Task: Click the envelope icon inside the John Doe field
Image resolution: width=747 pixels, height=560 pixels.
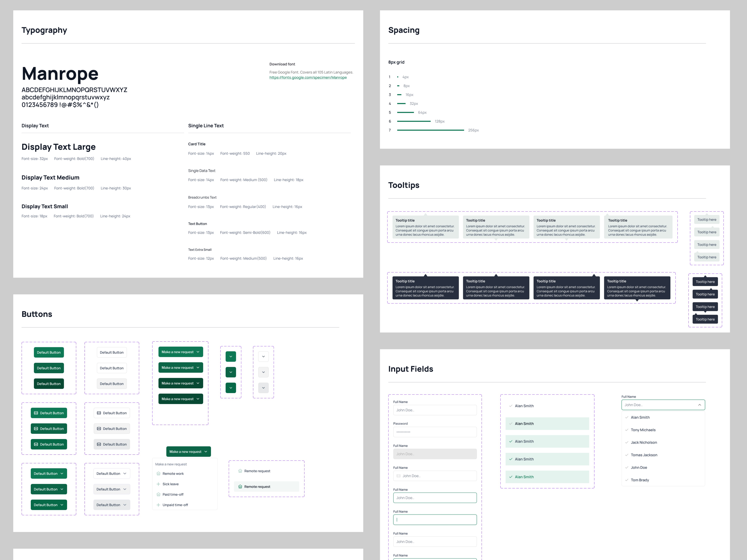Action: coord(399,476)
